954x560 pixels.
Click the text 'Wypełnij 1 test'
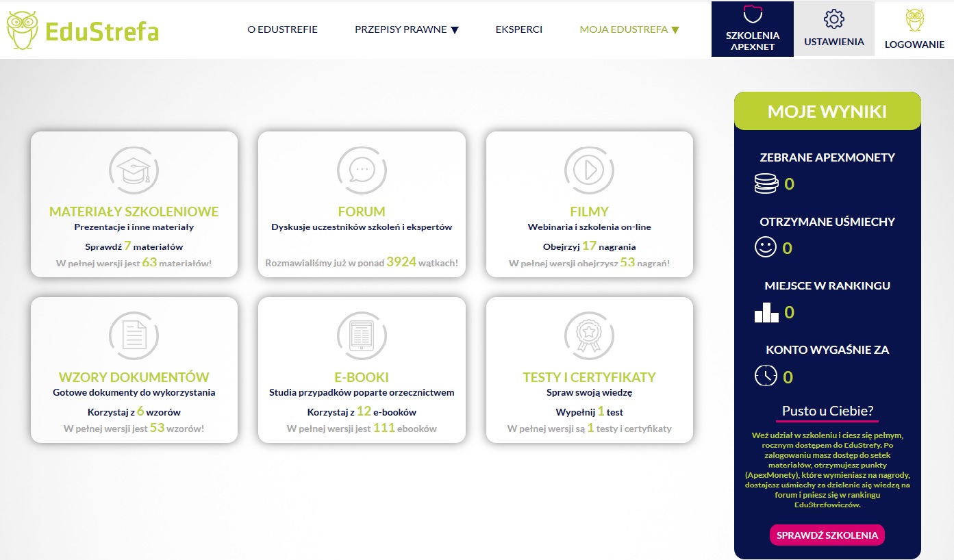click(x=589, y=411)
